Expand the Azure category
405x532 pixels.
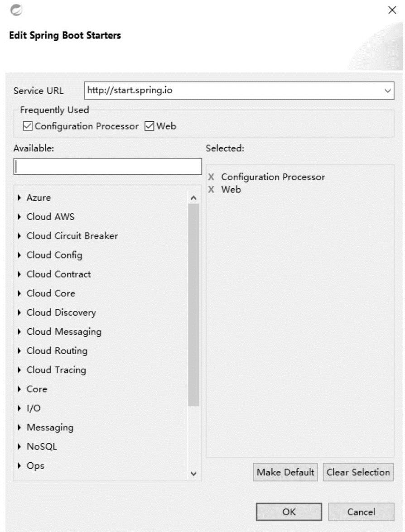point(19,198)
